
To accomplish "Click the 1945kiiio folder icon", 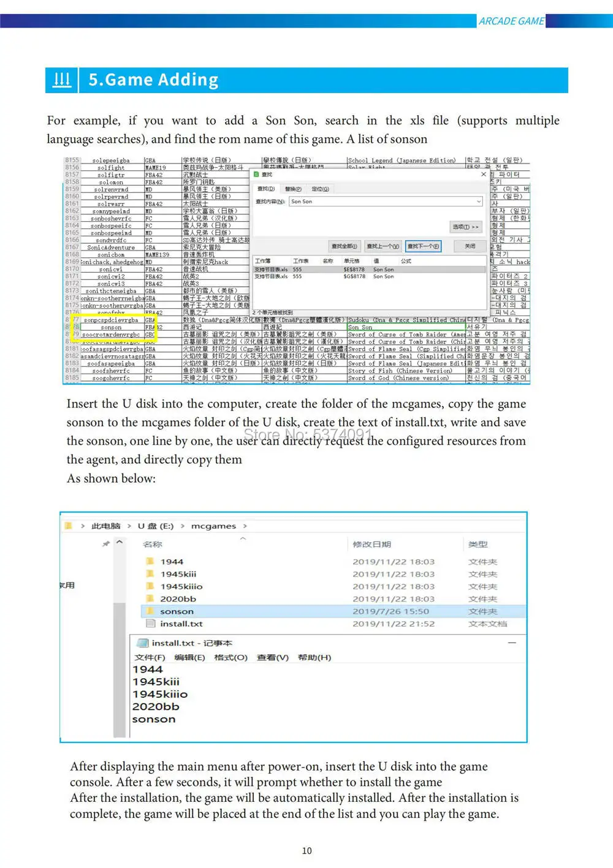I will [x=150, y=586].
